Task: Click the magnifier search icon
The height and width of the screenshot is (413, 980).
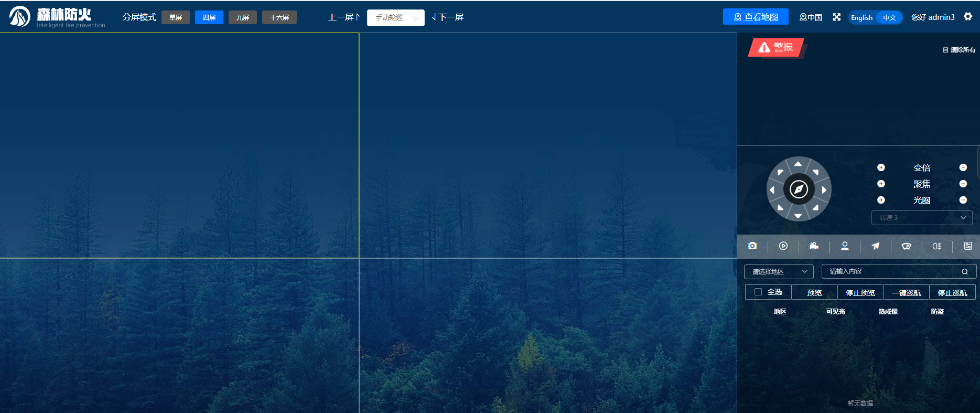Action: click(964, 272)
